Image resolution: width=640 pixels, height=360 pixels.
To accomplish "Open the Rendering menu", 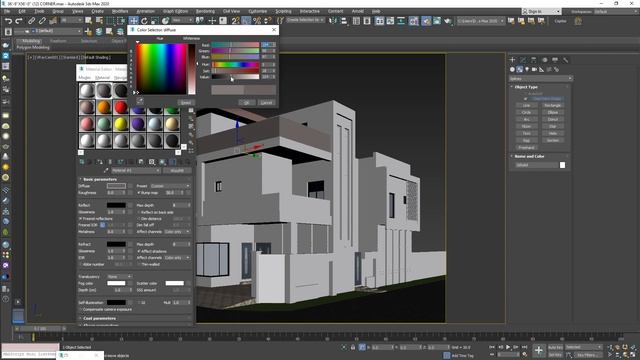I will tap(205, 11).
